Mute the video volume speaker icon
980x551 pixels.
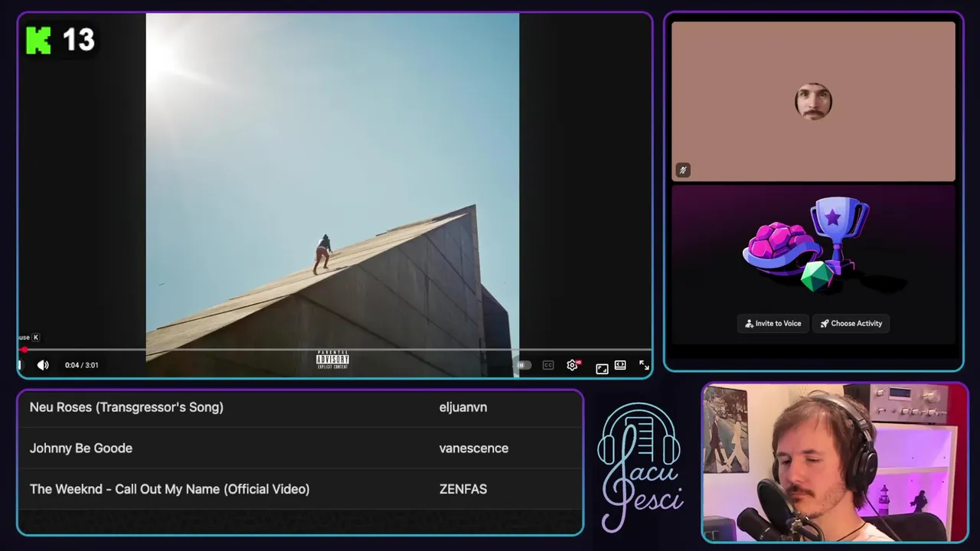click(43, 365)
